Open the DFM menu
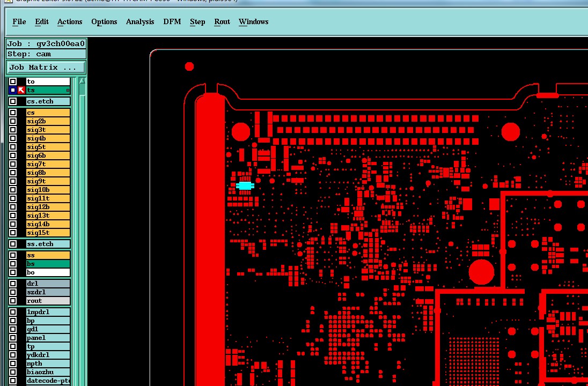Viewport: 588px width, 386px height. [172, 22]
